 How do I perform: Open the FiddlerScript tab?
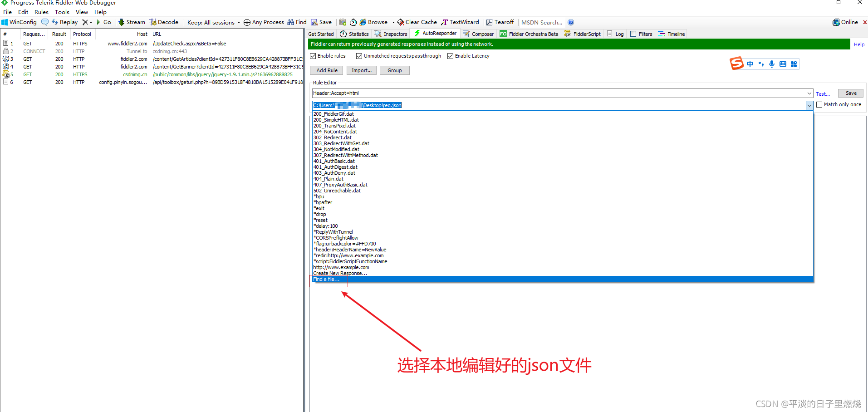pyautogui.click(x=583, y=34)
